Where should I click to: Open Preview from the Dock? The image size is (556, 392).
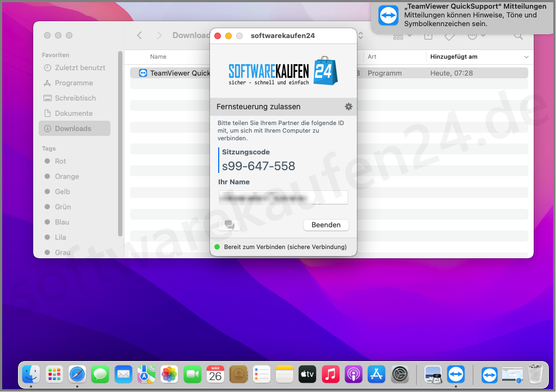433,374
